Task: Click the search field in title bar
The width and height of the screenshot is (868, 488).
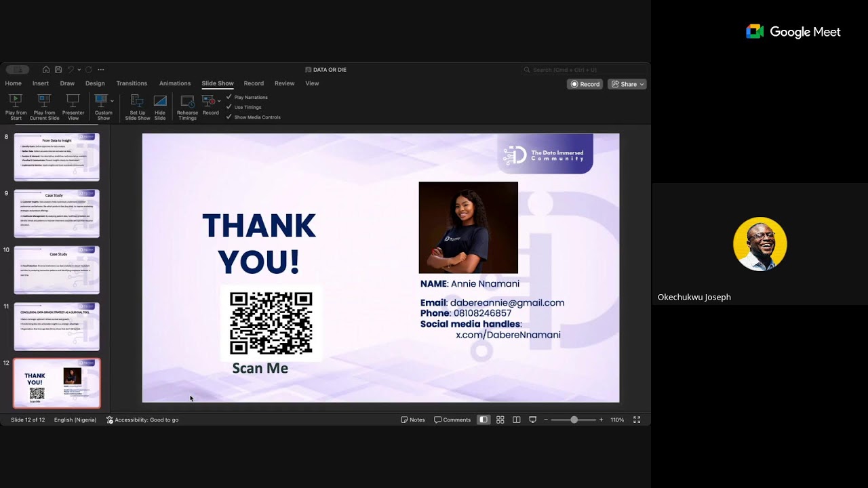Action: coord(583,70)
